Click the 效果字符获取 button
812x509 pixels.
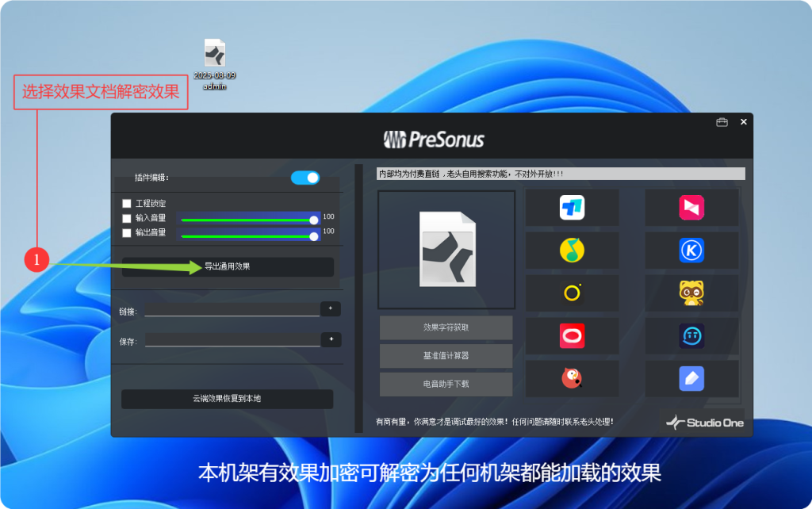coord(446,327)
